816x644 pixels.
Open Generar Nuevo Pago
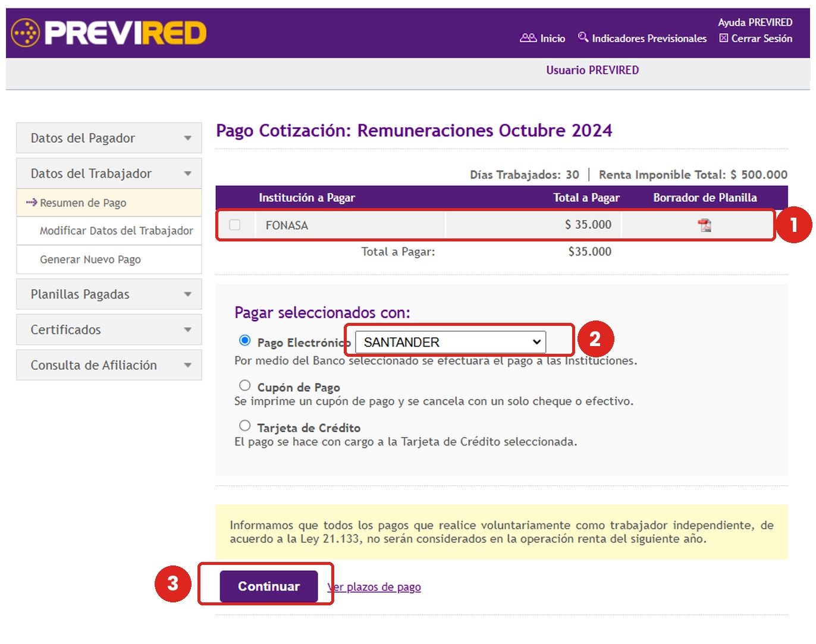click(x=109, y=259)
